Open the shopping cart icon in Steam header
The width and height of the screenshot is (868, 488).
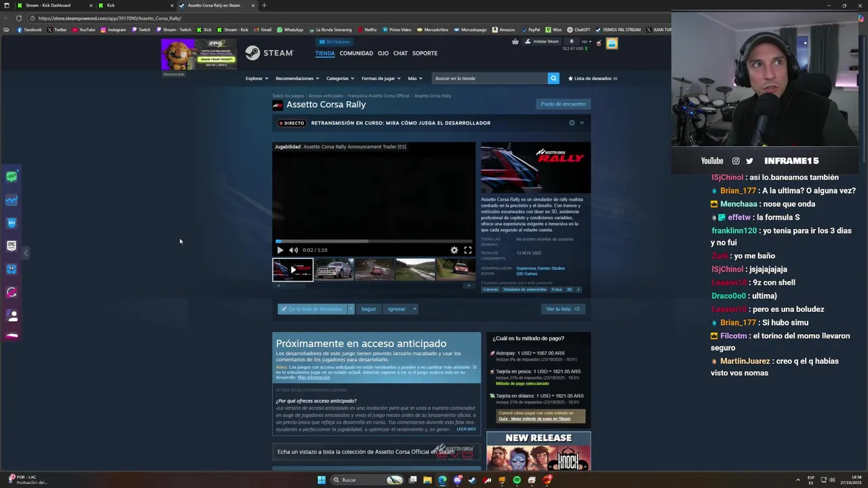point(515,41)
